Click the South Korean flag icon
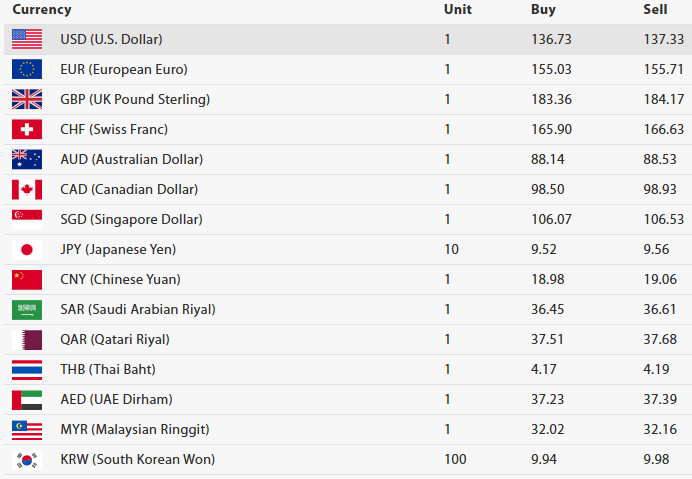The image size is (692, 479). pyautogui.click(x=27, y=460)
